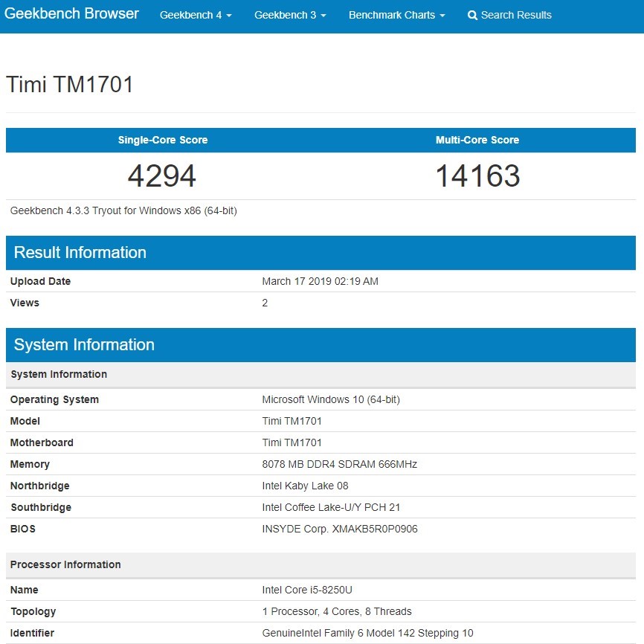Viewport: 644px width, 644px height.
Task: Click the Views label
Action: [25, 303]
